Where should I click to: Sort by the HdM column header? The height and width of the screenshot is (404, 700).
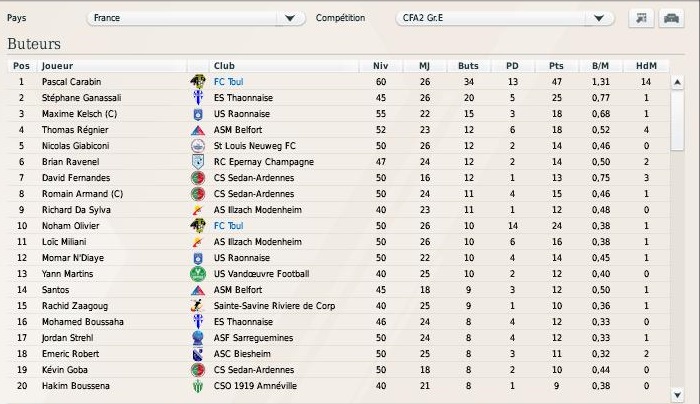tap(646, 66)
